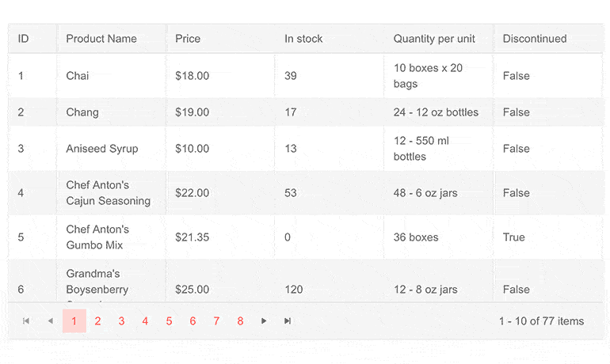Open page 2 of the grid
Image resolution: width=610 pixels, height=364 pixels.
97,321
